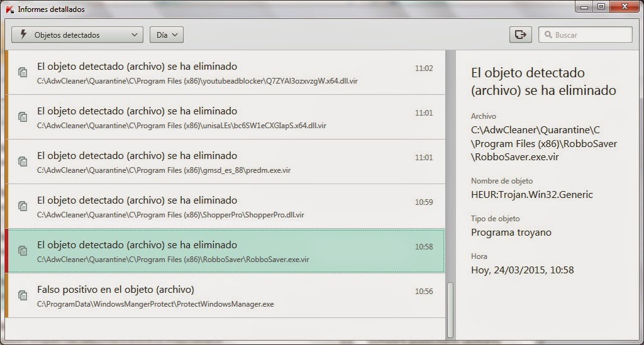
Task: Select the highlighted RobboSaver event title
Action: 137,245
